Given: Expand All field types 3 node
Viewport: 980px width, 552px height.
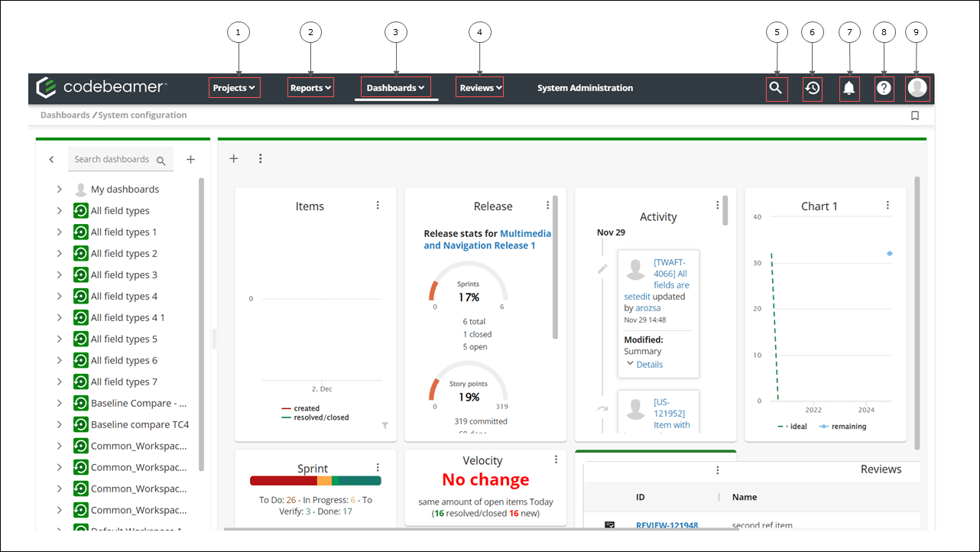Looking at the screenshot, I should pos(59,274).
